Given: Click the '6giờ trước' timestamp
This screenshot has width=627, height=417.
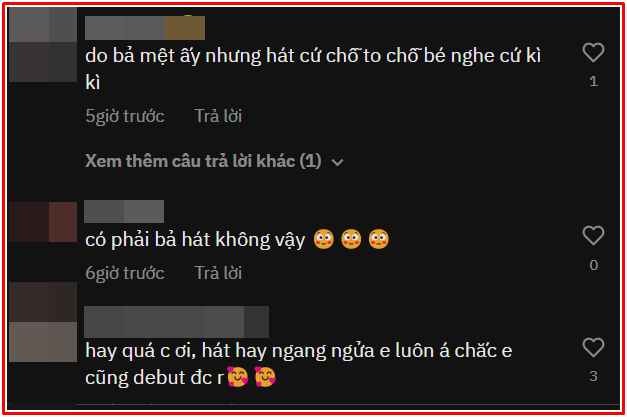Looking at the screenshot, I should coord(125,273).
